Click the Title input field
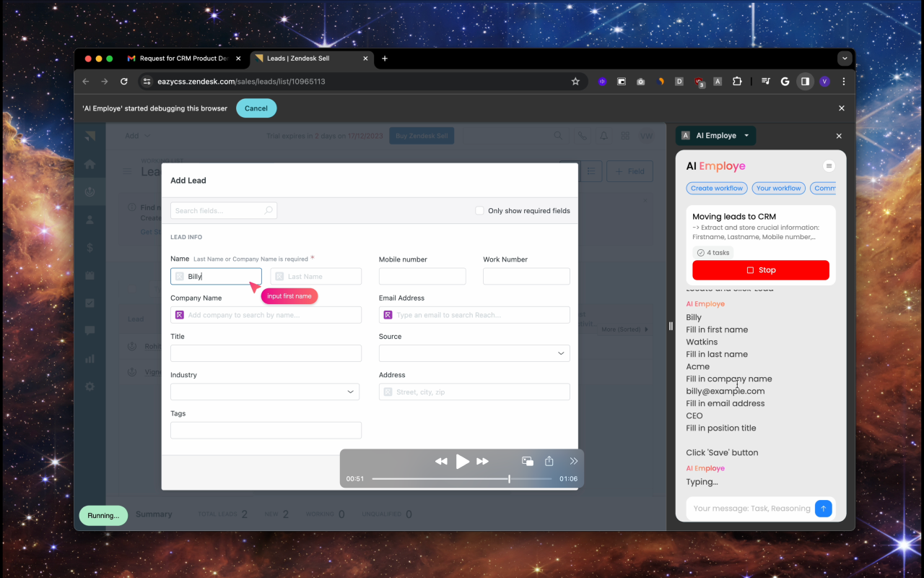Viewport: 924px width, 578px height. tap(266, 353)
